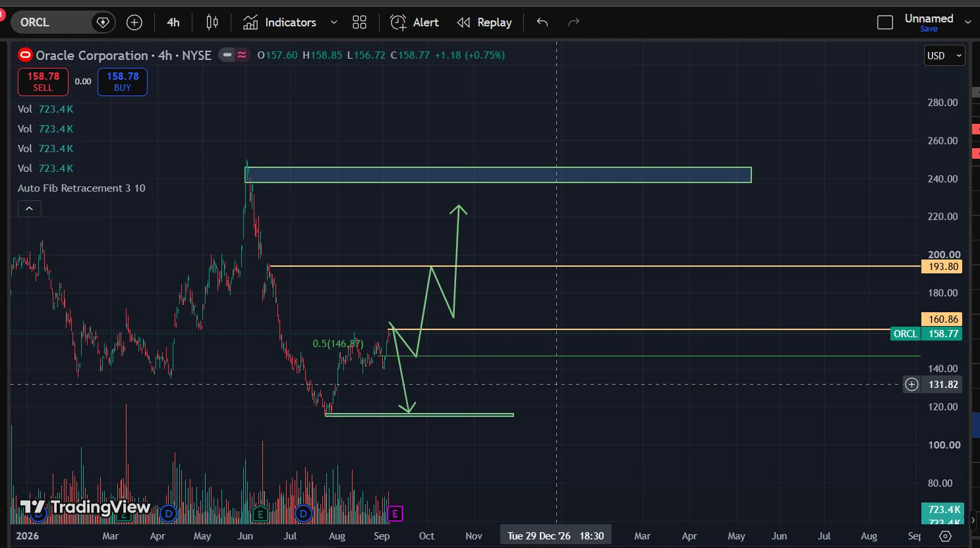Screen dimensions: 980x548
Task: Select the Auto Fib Retracement 3 10 legend
Action: pos(82,188)
